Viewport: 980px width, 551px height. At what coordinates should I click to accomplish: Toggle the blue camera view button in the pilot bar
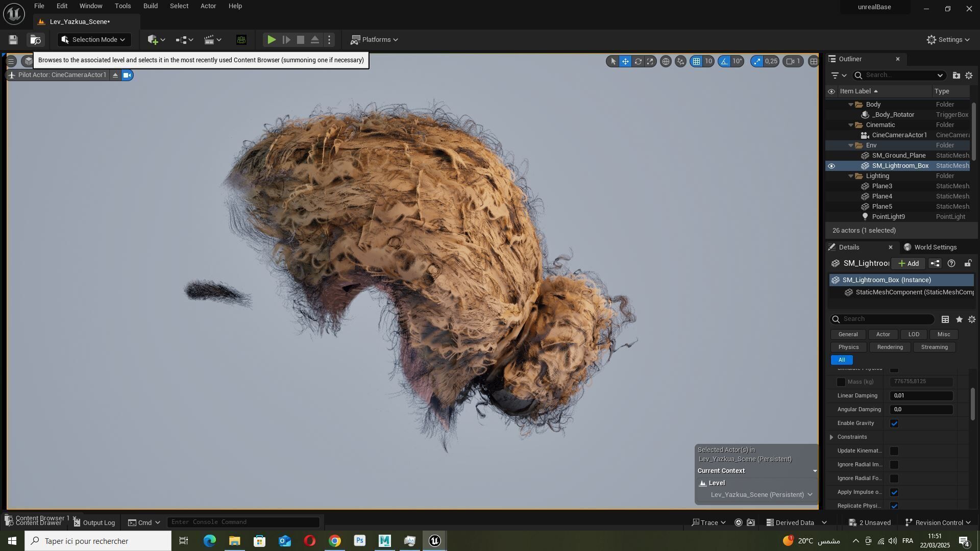[x=127, y=75]
